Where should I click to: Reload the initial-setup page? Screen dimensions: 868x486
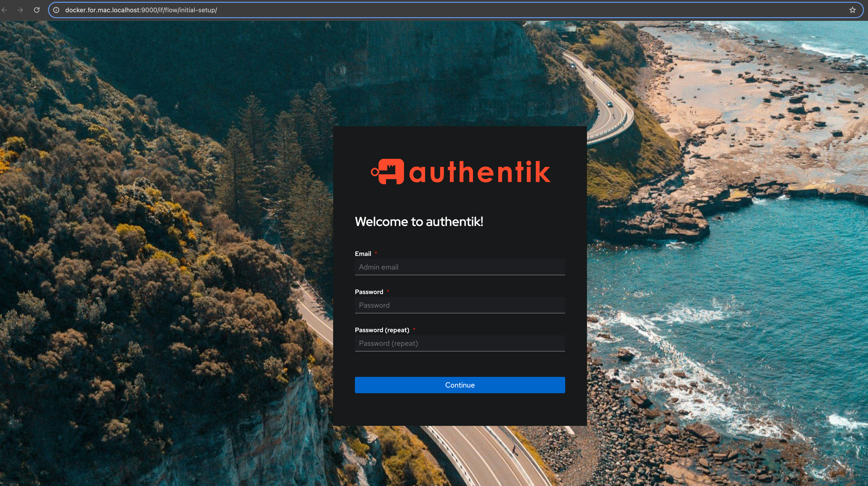[37, 10]
